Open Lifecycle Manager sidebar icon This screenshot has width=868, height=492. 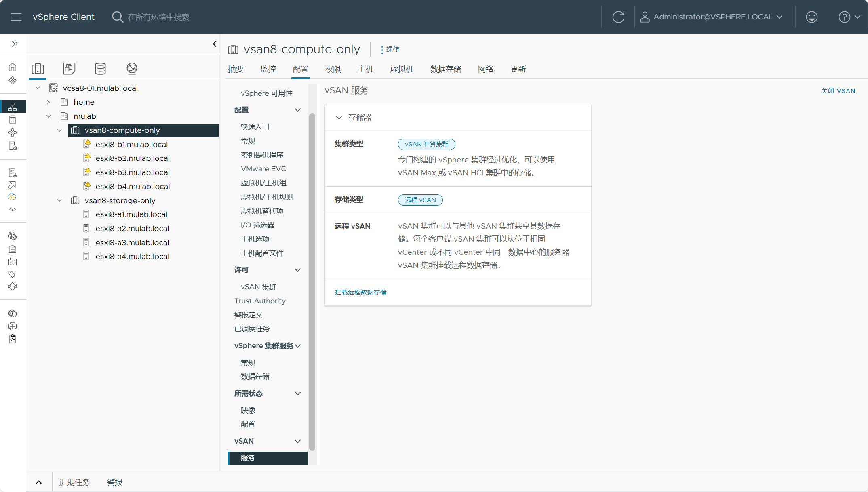(x=13, y=286)
